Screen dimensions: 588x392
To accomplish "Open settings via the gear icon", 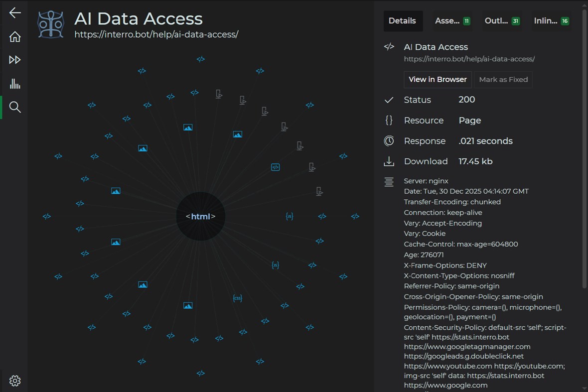I will pyautogui.click(x=15, y=381).
